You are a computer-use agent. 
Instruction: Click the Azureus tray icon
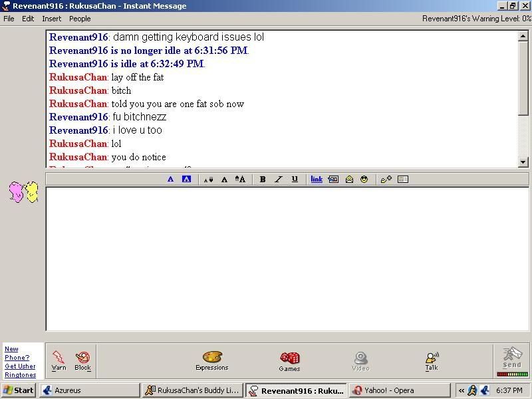485,390
